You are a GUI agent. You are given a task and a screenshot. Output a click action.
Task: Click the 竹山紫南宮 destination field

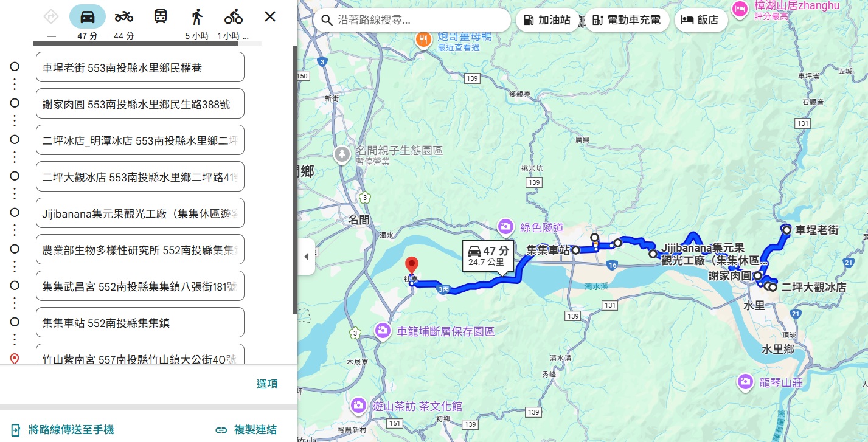point(140,359)
